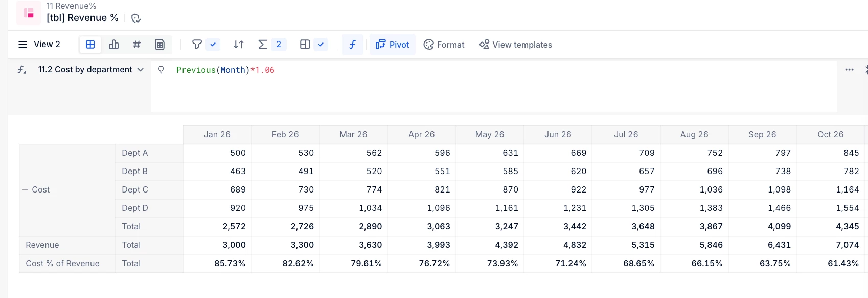Toggle the layout checkmark box
Screen dimensions: 868x298
[321, 45]
